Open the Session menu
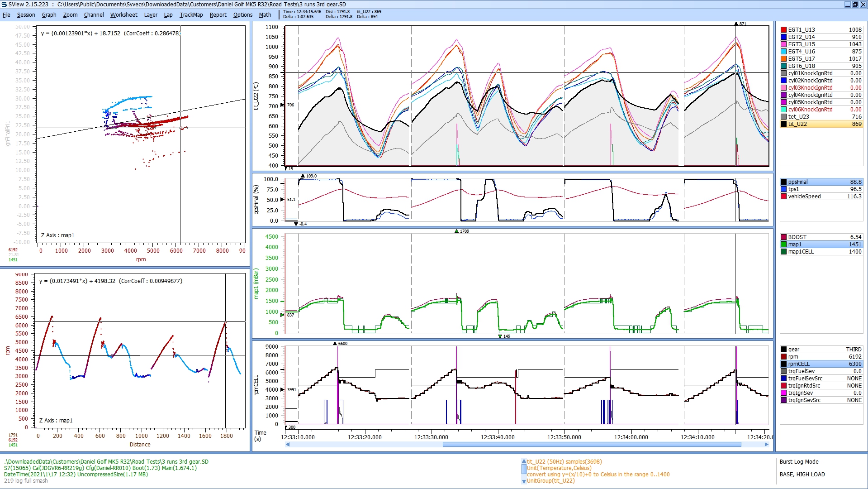The height and width of the screenshot is (489, 868). coord(26,15)
